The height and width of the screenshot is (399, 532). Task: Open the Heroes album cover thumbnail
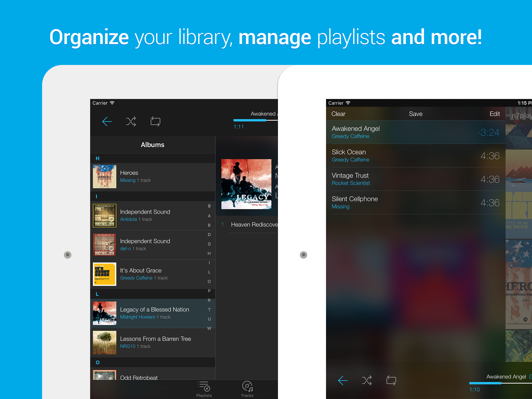pos(104,176)
